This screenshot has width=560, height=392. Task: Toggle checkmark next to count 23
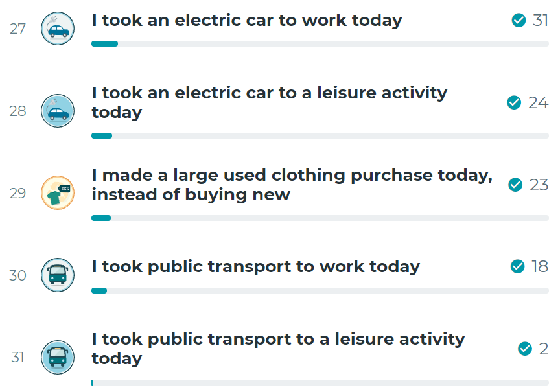coord(515,185)
